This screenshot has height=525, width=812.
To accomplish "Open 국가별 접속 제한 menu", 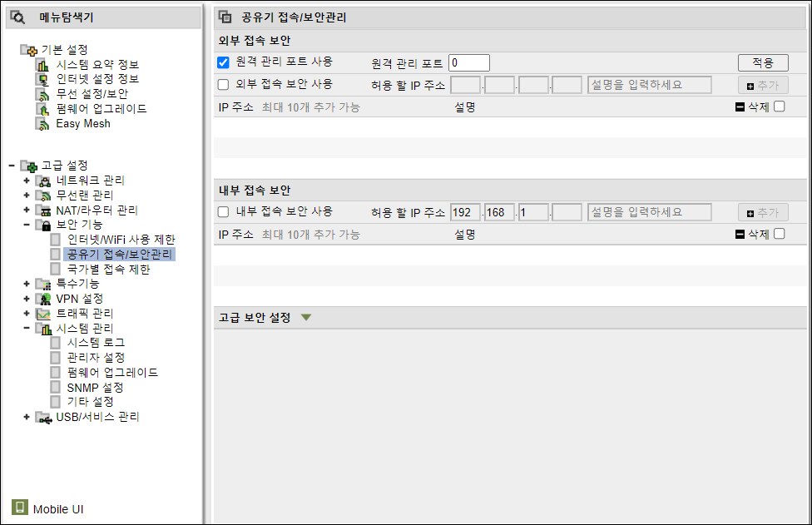I will (x=109, y=270).
